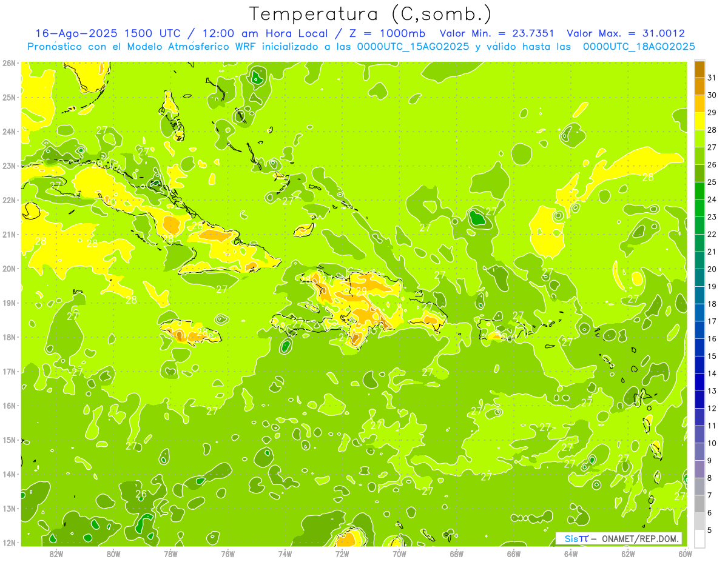
Task: Click the '21N' latitude axis label
Action: pos(9,235)
